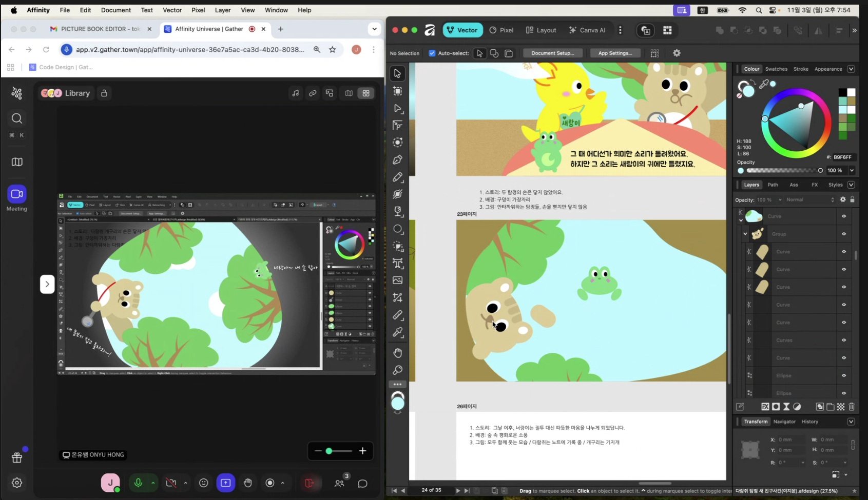Open App Settings button

(x=615, y=53)
